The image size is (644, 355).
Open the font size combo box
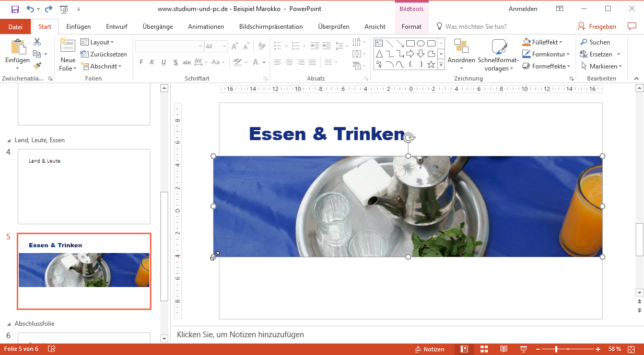(216, 47)
